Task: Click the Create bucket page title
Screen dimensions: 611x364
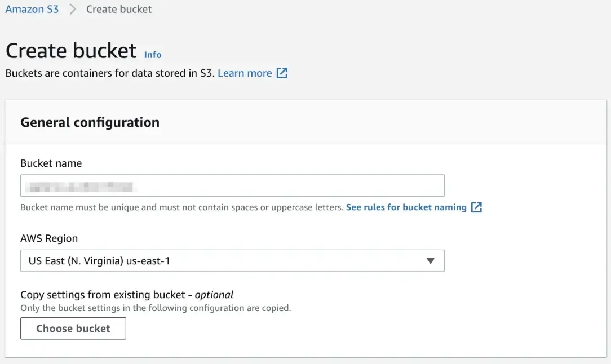Action: click(x=70, y=50)
